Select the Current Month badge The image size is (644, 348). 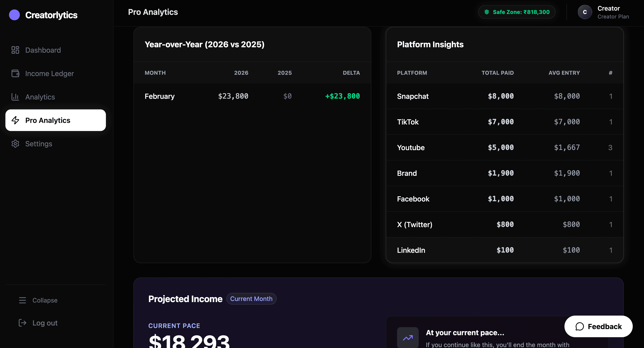pyautogui.click(x=251, y=299)
